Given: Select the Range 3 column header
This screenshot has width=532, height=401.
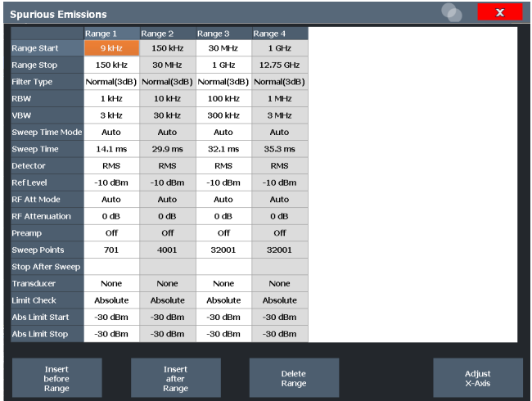Looking at the screenshot, I should [223, 34].
